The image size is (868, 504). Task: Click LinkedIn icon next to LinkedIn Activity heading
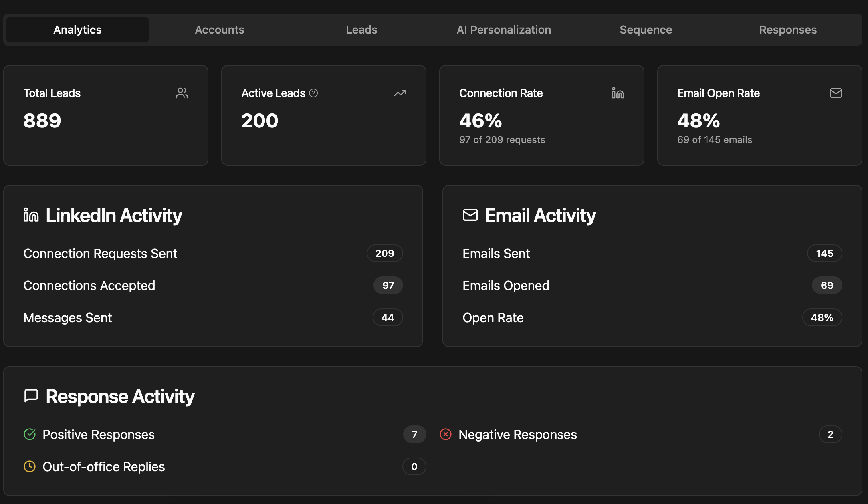(31, 215)
